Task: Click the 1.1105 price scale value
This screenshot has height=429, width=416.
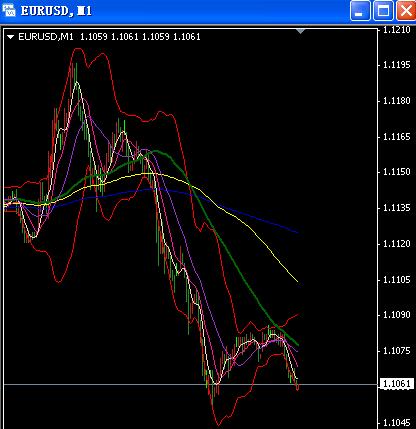Action: click(396, 279)
